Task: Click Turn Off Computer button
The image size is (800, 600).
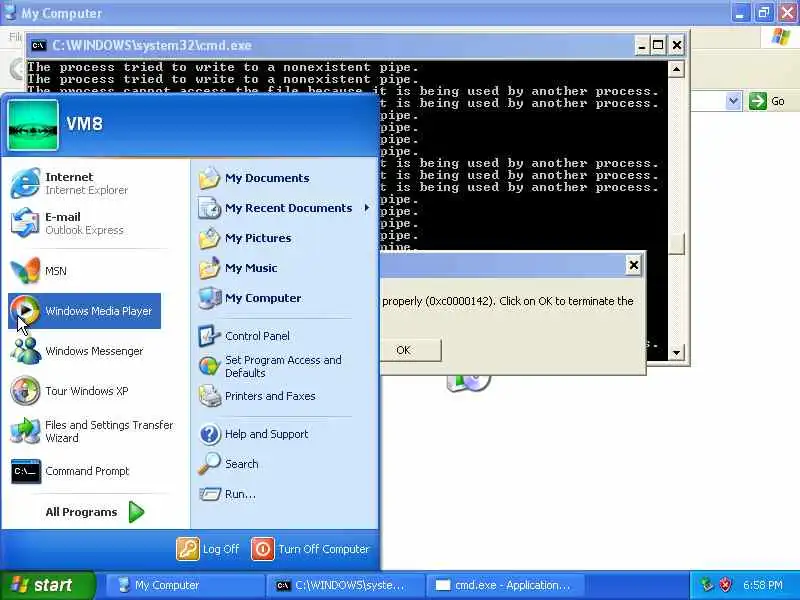Action: [310, 549]
